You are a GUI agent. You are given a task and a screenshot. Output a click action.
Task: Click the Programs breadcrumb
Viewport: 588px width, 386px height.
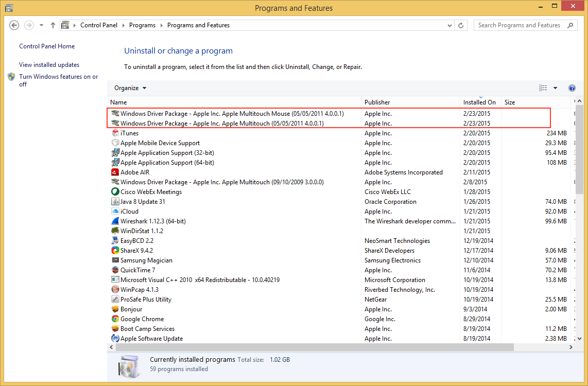(142, 25)
